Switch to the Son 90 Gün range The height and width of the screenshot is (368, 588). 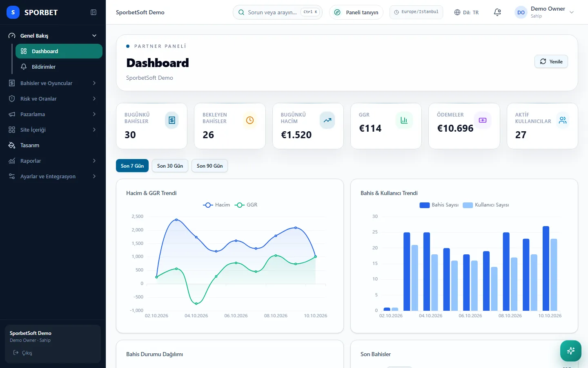209,166
